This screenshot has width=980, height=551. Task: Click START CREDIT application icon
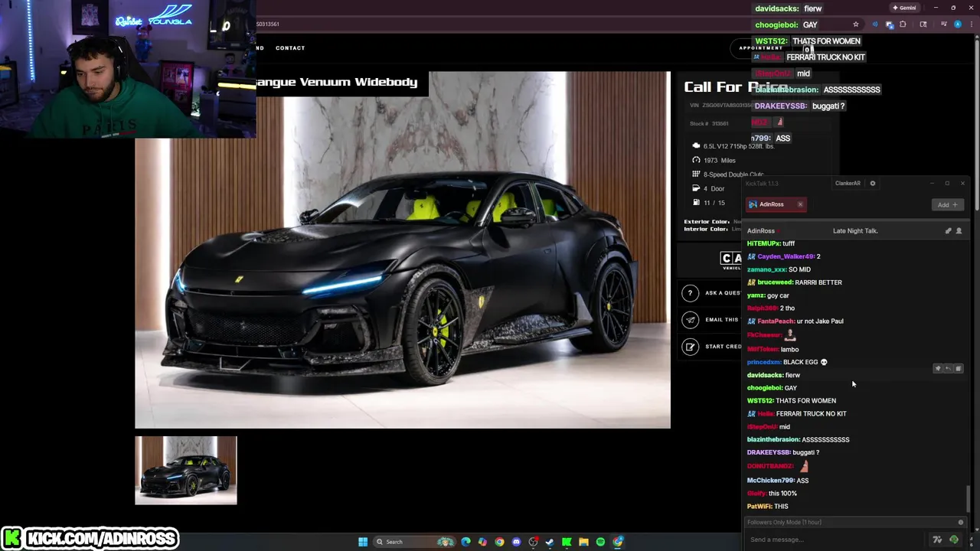[691, 347]
